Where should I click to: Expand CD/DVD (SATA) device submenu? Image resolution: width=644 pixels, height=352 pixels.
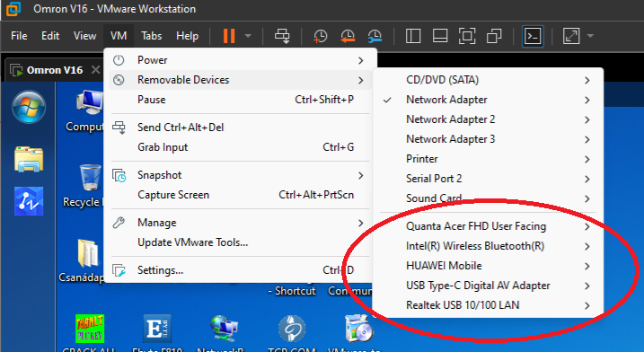488,80
